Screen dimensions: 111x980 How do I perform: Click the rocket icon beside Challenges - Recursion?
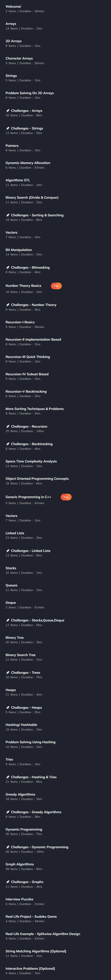pyautogui.click(x=8, y=426)
